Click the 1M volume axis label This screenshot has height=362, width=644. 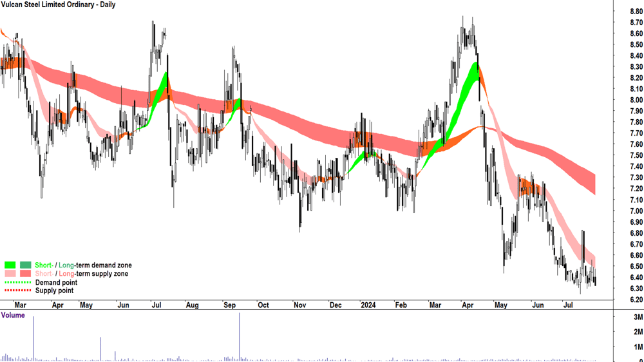pyautogui.click(x=638, y=347)
